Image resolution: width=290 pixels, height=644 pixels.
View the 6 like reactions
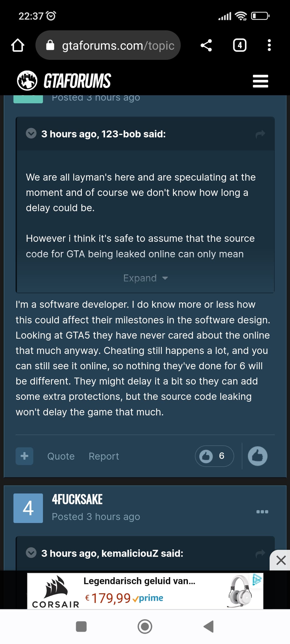point(214,456)
